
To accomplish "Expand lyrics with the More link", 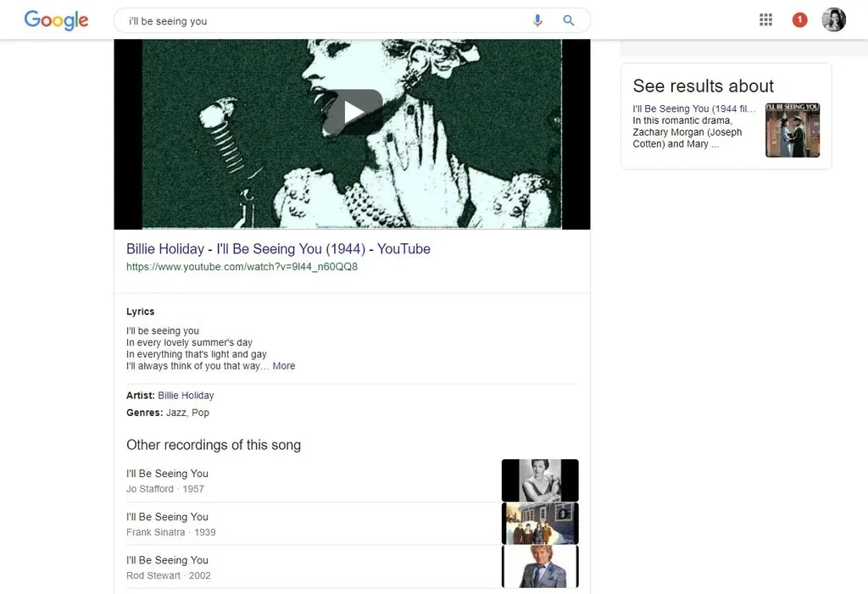I will pos(284,366).
